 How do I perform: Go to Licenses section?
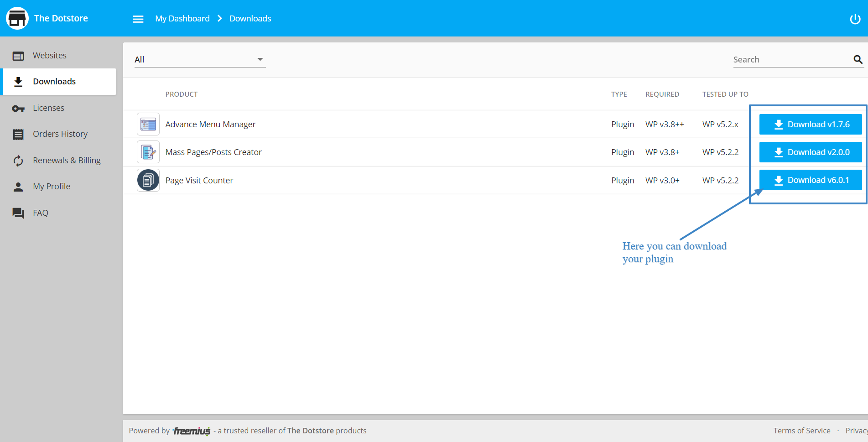[59, 108]
